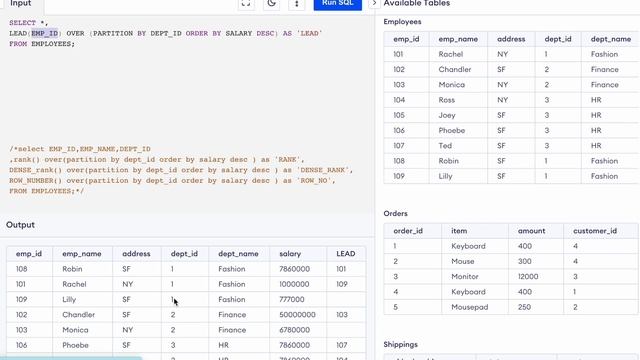Click the emp_id header in Output table
The image size is (640, 360).
29,253
